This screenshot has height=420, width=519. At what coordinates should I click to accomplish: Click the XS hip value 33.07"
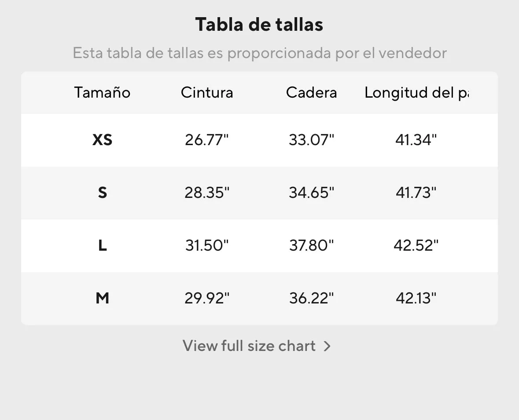pos(312,139)
